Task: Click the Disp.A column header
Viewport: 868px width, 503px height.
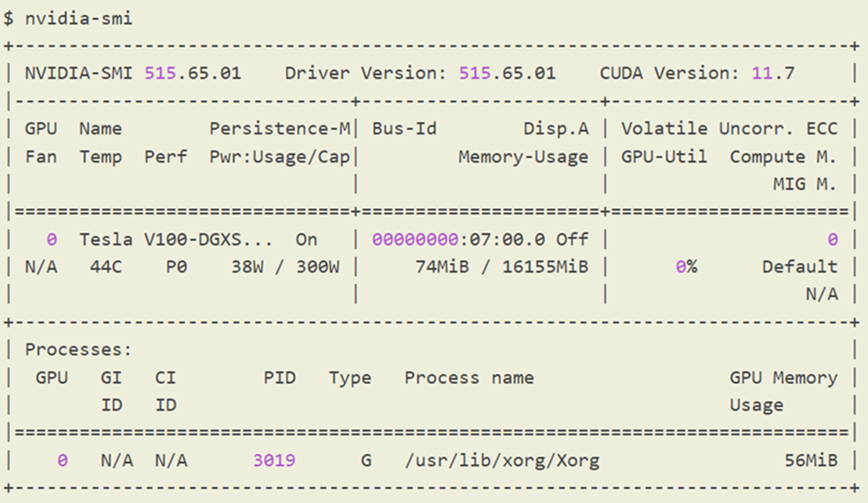Action: (x=556, y=128)
